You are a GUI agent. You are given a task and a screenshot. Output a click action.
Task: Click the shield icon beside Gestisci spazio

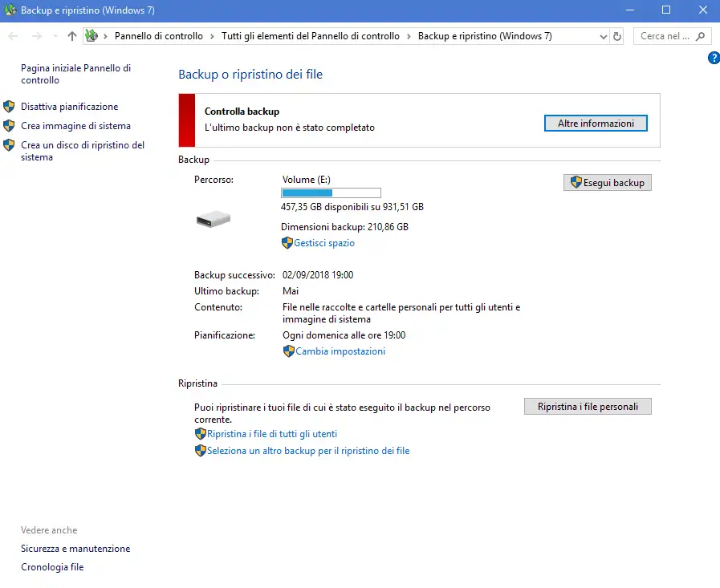[287, 243]
